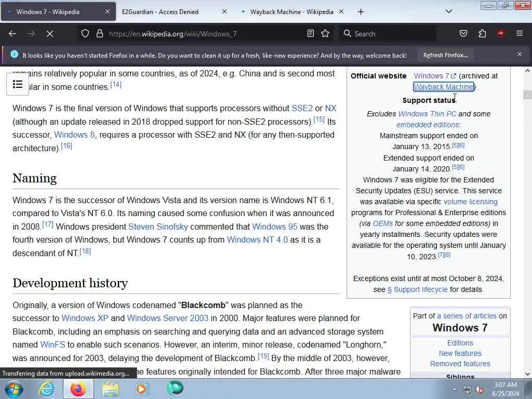Open Windows Explorer folder in taskbar
Viewport: 532px width, 399px height.
point(111,389)
